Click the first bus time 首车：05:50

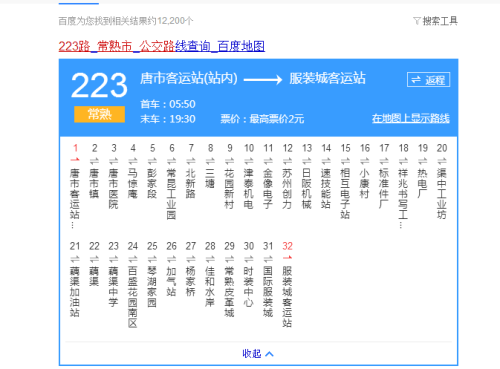pos(168,104)
